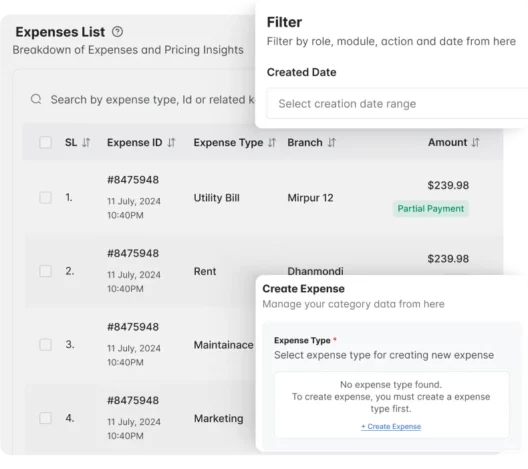The image size is (528, 469).
Task: Open the Select creation date range field
Action: [x=397, y=104]
